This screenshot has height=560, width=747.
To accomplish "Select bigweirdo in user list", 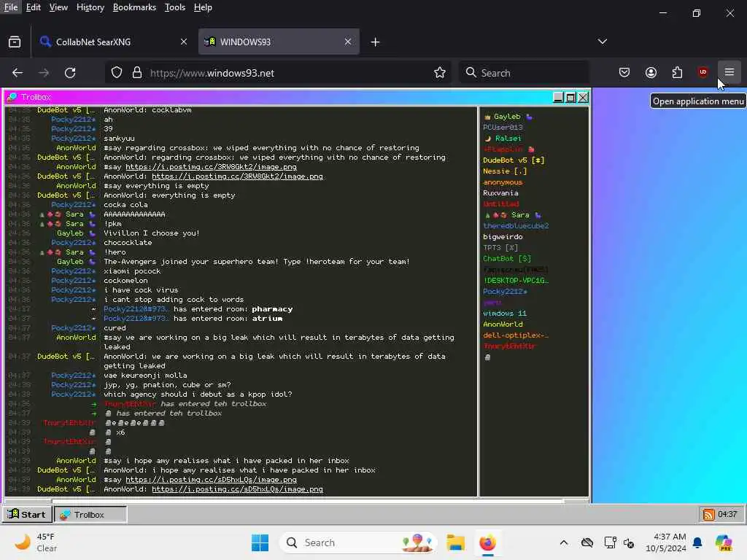I will point(503,237).
